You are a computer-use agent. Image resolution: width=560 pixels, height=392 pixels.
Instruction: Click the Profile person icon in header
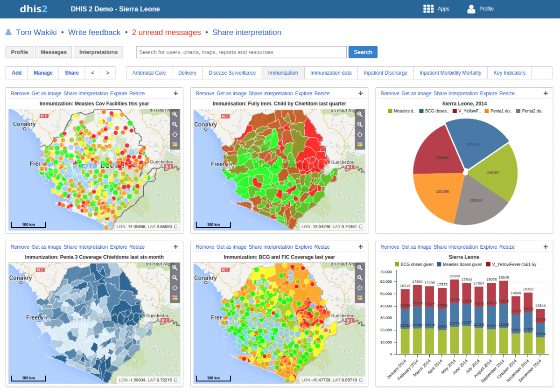[x=471, y=8]
